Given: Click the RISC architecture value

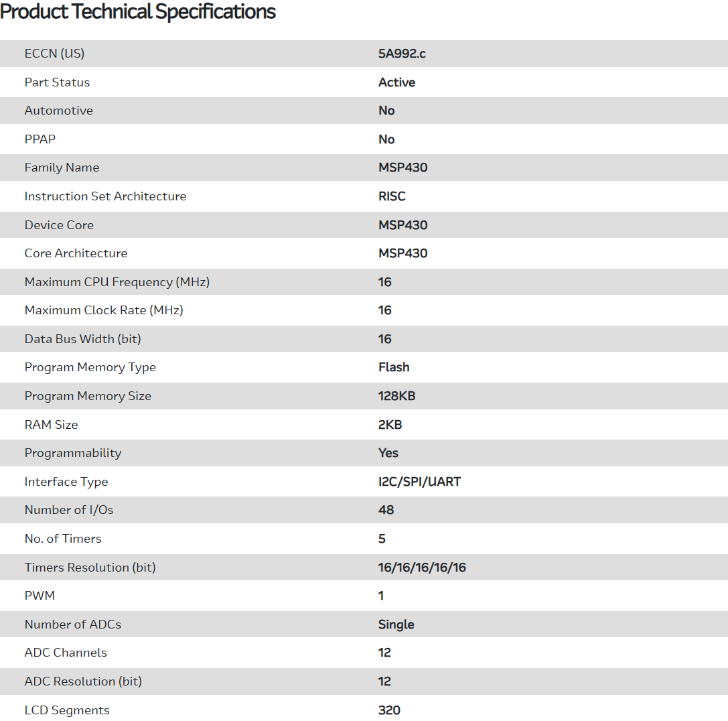Looking at the screenshot, I should click(392, 196).
